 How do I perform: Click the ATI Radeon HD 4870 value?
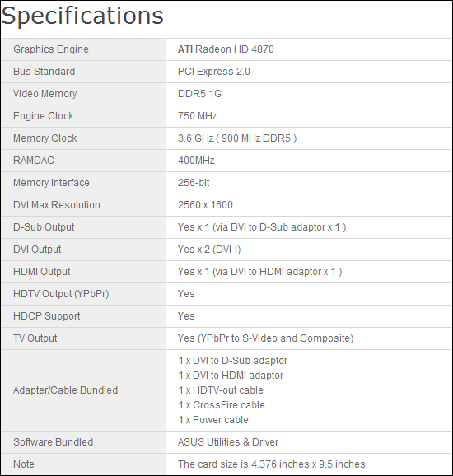(x=226, y=49)
